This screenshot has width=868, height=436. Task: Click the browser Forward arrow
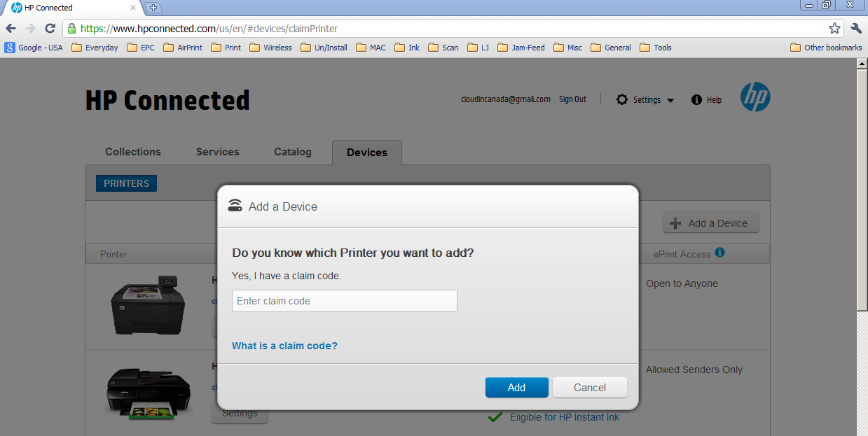tap(30, 29)
